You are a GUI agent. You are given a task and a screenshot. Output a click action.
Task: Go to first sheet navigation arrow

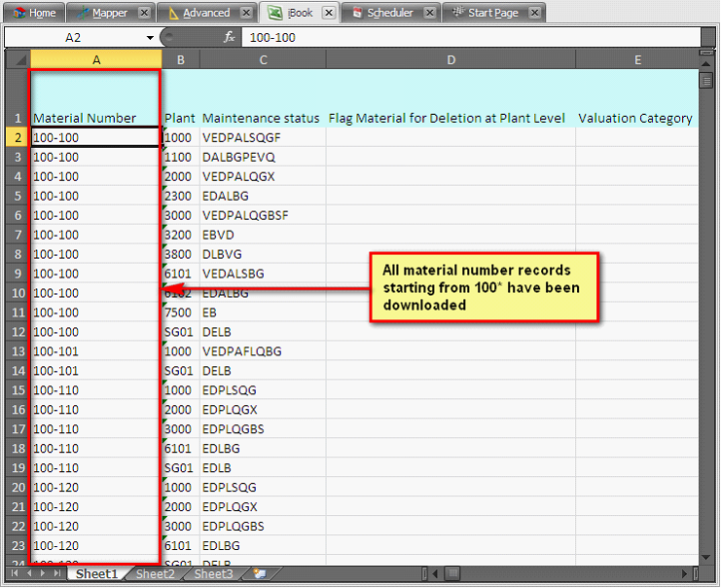[14, 574]
